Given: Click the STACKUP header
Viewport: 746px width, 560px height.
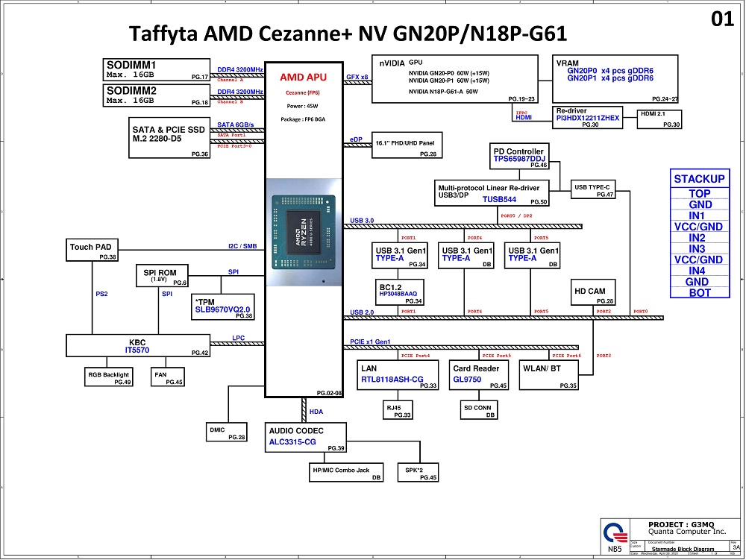Looking at the screenshot, I should [700, 179].
